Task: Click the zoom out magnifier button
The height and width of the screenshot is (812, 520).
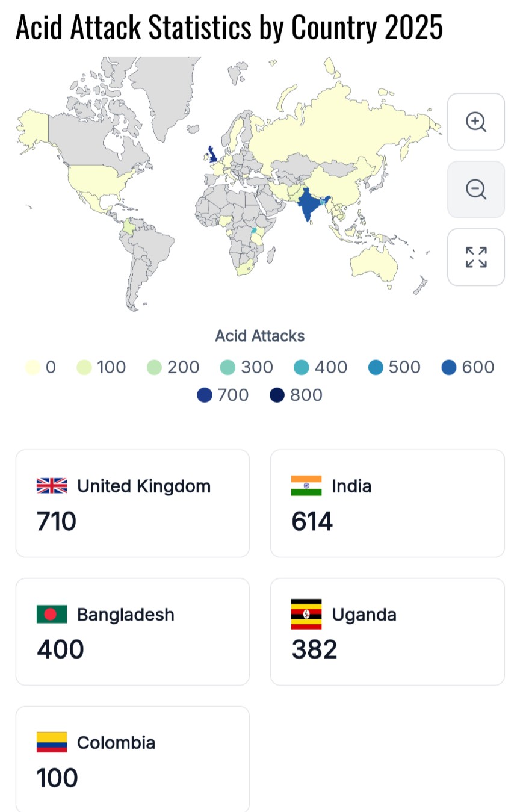Action: tap(476, 190)
